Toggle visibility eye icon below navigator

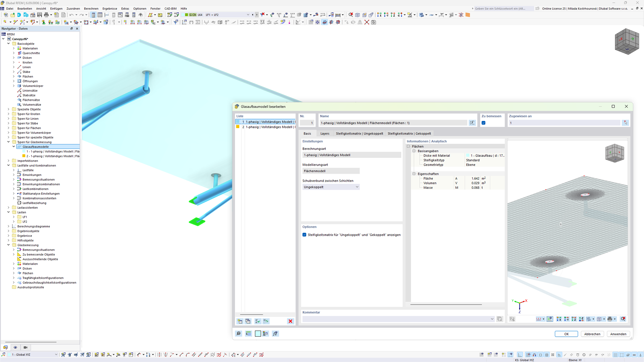pyautogui.click(x=15, y=347)
